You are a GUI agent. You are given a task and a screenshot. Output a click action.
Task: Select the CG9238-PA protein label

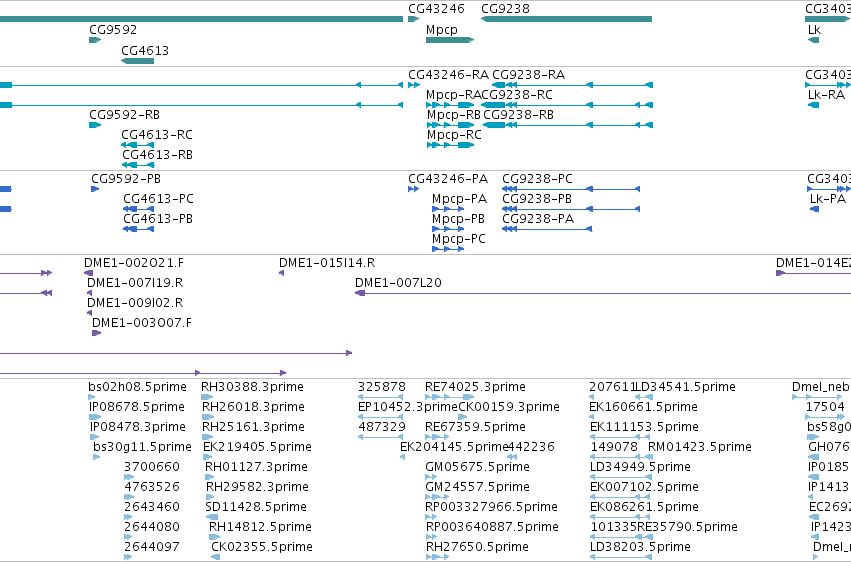pos(538,219)
